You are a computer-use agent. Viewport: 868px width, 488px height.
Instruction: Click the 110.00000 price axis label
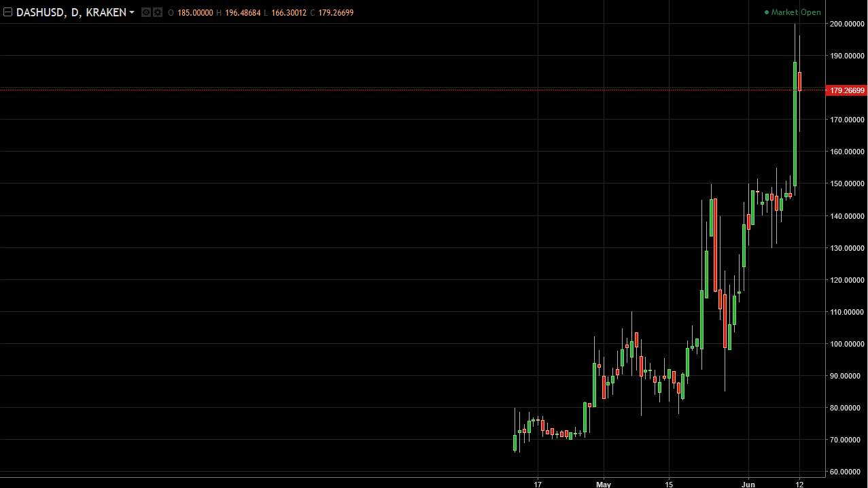coord(847,312)
